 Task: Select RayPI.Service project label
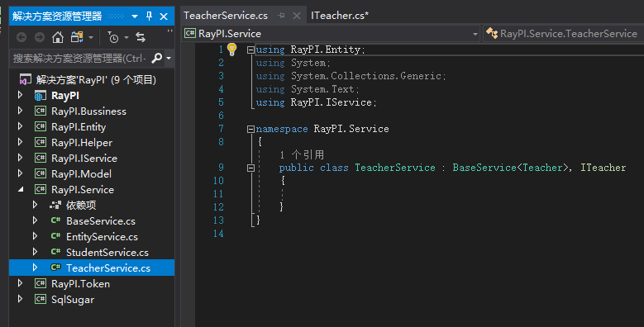83,190
